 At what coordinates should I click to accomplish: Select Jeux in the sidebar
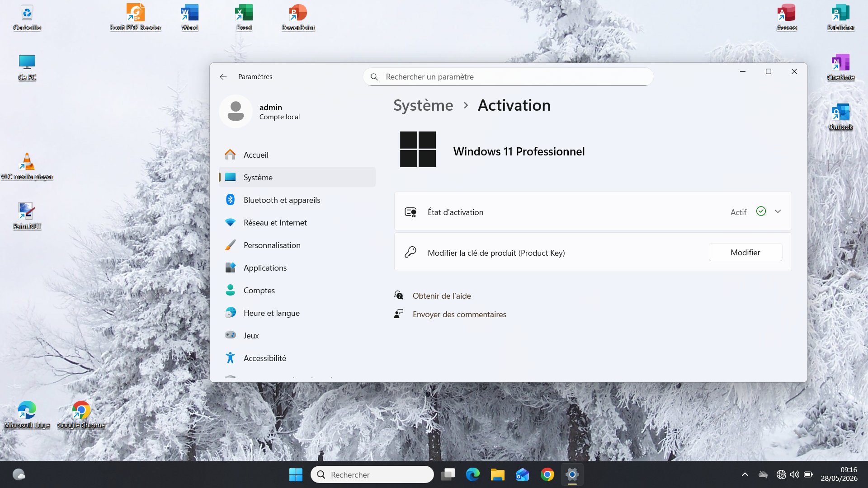coord(297,335)
